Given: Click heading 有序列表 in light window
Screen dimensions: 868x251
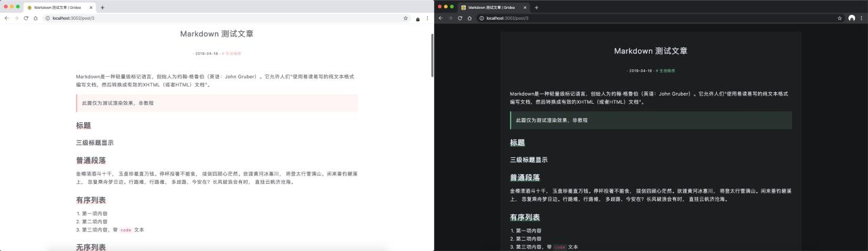Looking at the screenshot, I should point(91,200).
